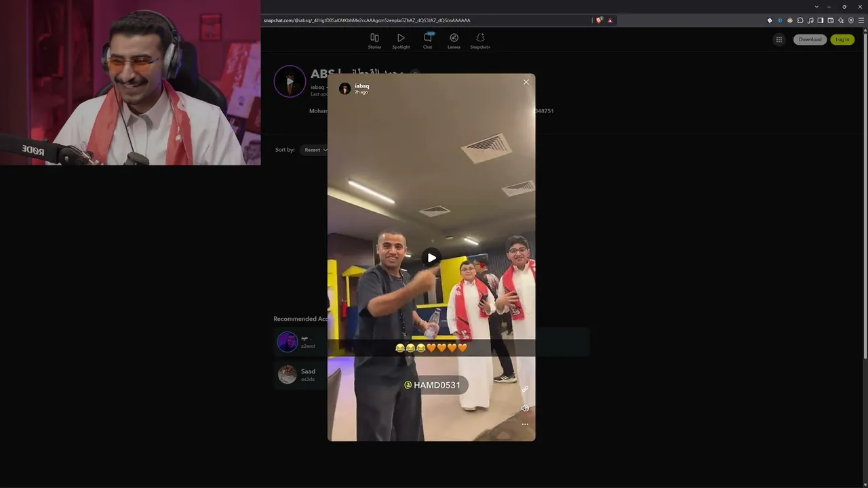The height and width of the screenshot is (488, 868).
Task: Click the music note media icon
Action: point(810,20)
